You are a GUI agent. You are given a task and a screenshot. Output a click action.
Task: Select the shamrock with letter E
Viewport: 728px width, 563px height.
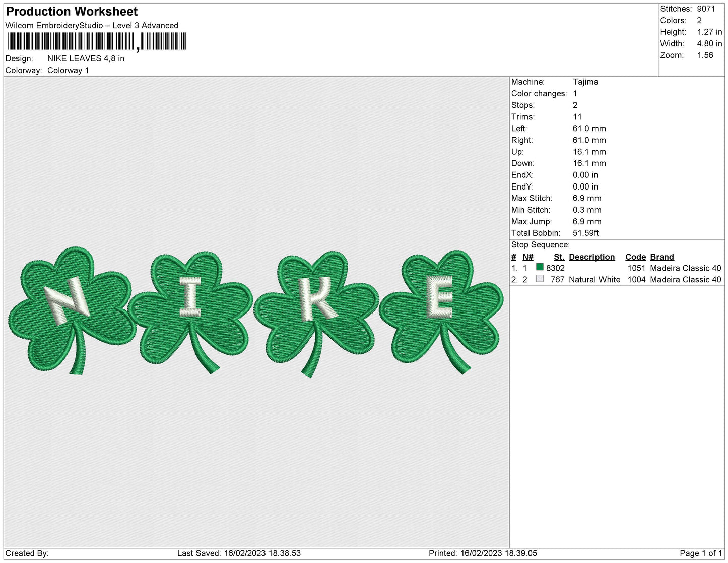pyautogui.click(x=441, y=311)
